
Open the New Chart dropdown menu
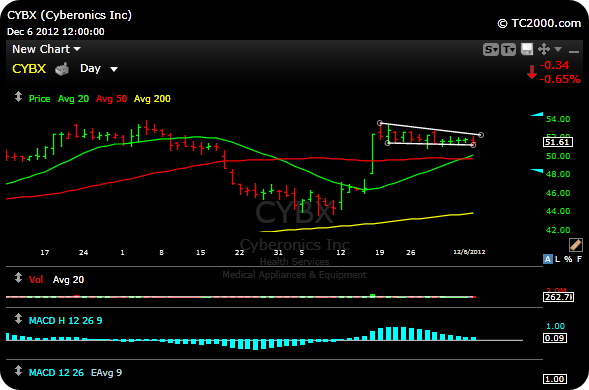tap(46, 49)
